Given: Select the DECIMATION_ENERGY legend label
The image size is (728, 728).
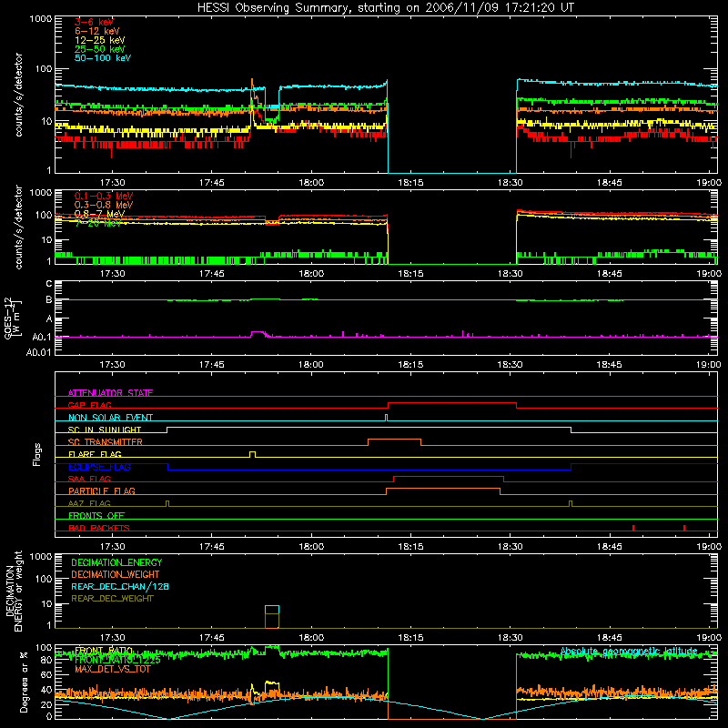Looking at the screenshot, I should (116, 562).
